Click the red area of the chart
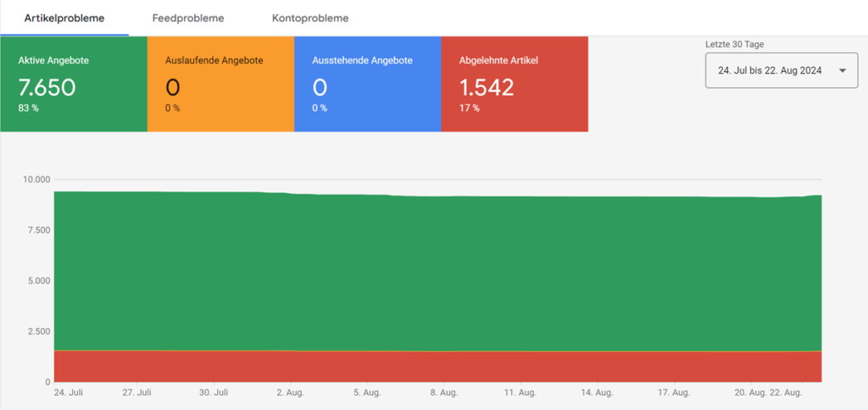This screenshot has height=410, width=868. pyautogui.click(x=437, y=367)
